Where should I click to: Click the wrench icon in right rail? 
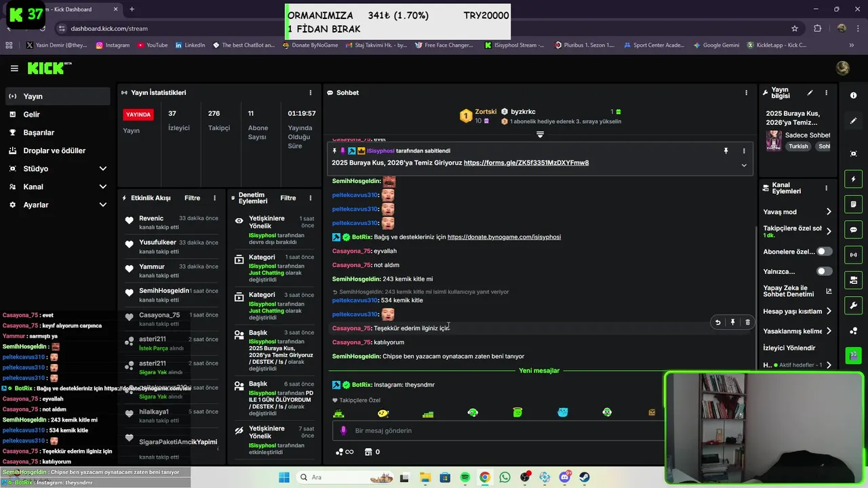click(853, 305)
